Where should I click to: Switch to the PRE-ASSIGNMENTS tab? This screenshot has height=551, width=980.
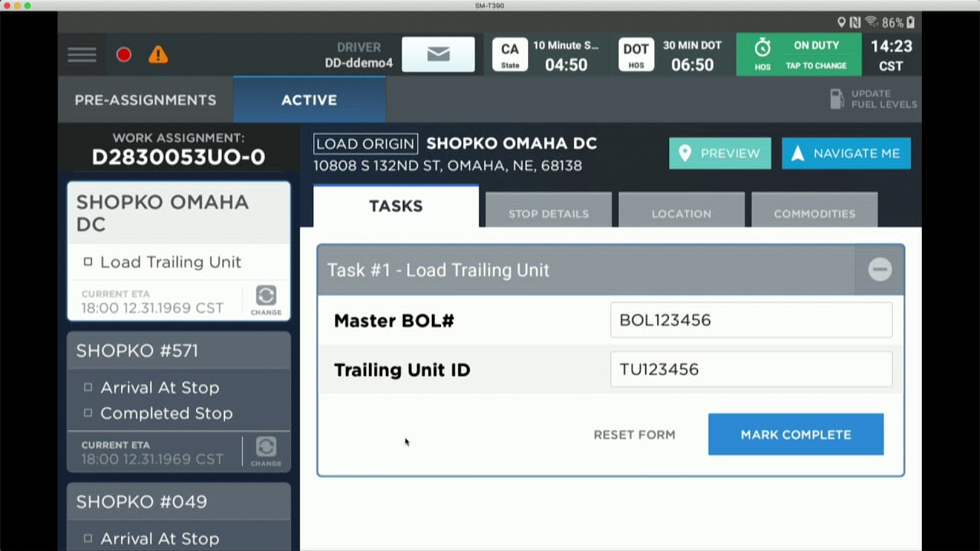coord(145,100)
